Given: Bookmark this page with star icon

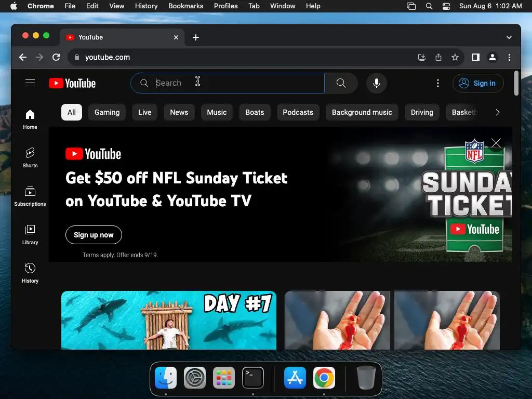Looking at the screenshot, I should click(455, 57).
